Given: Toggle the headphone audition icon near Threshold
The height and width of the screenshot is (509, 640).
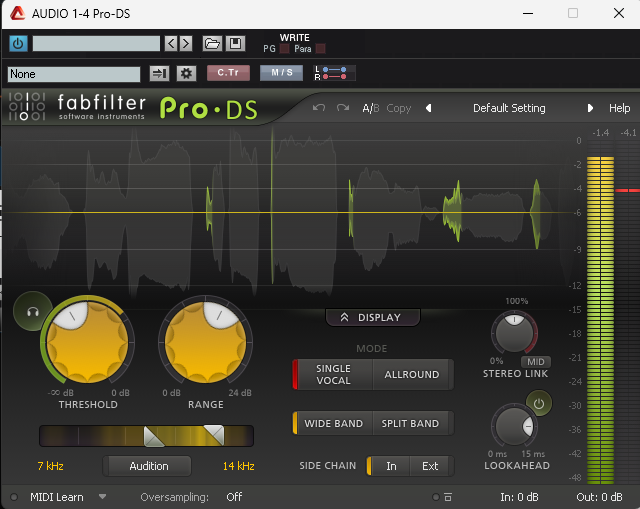Looking at the screenshot, I should 33,312.
